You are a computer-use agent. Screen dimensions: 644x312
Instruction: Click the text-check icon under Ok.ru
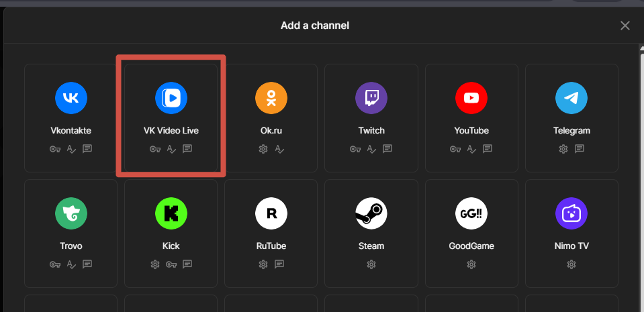(279, 149)
